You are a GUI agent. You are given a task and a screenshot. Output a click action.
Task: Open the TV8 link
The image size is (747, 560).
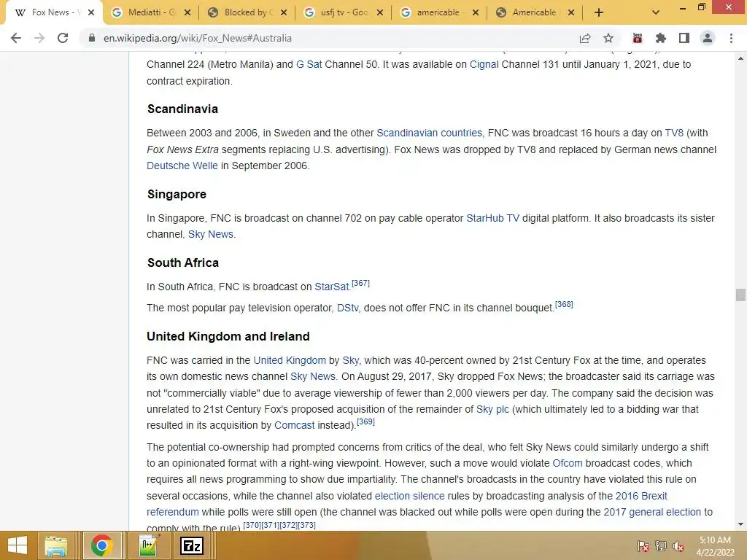674,133
